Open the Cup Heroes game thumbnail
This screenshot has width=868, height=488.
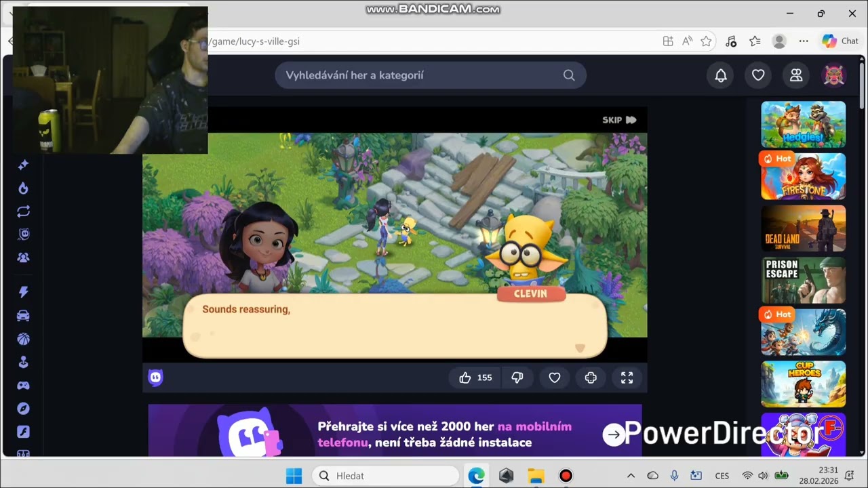(x=804, y=384)
